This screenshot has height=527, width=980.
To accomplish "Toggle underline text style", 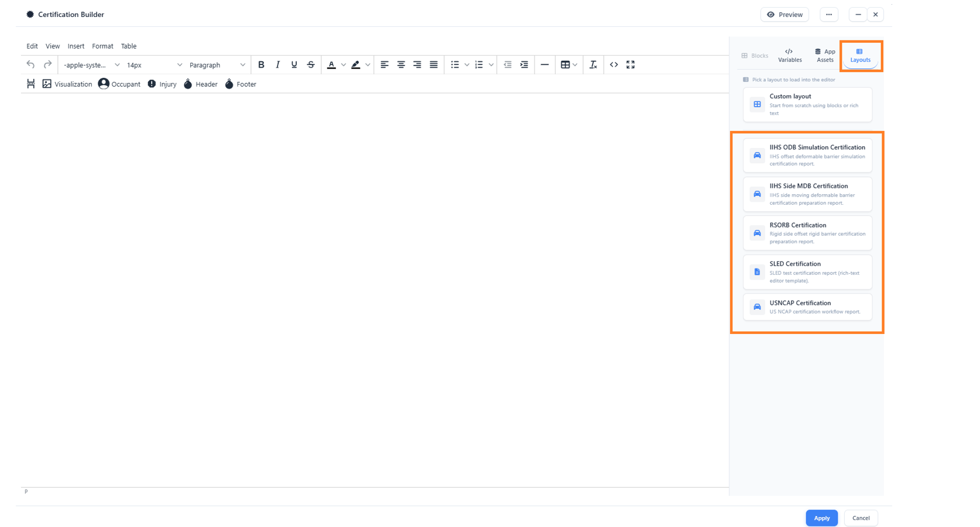I will coord(294,65).
